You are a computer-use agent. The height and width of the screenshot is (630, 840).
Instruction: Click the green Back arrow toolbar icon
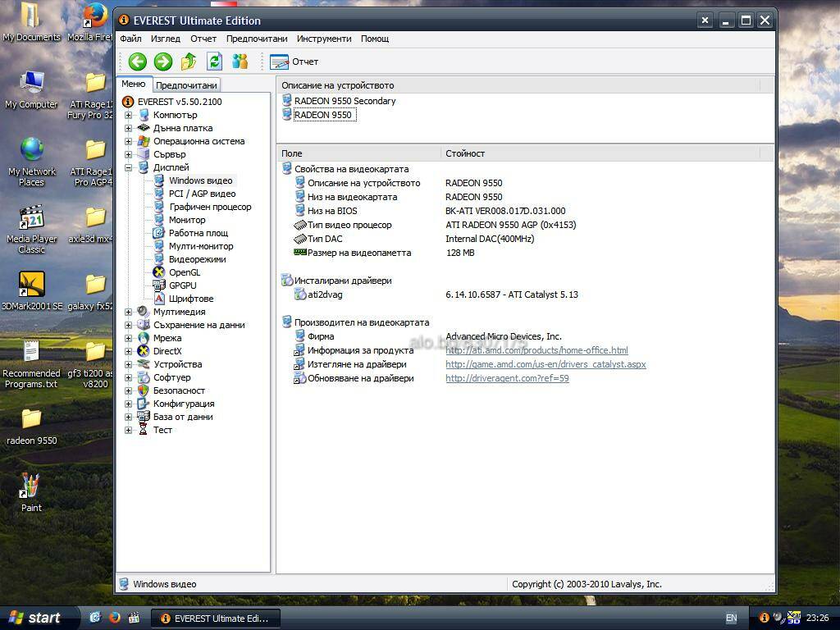tap(138, 62)
